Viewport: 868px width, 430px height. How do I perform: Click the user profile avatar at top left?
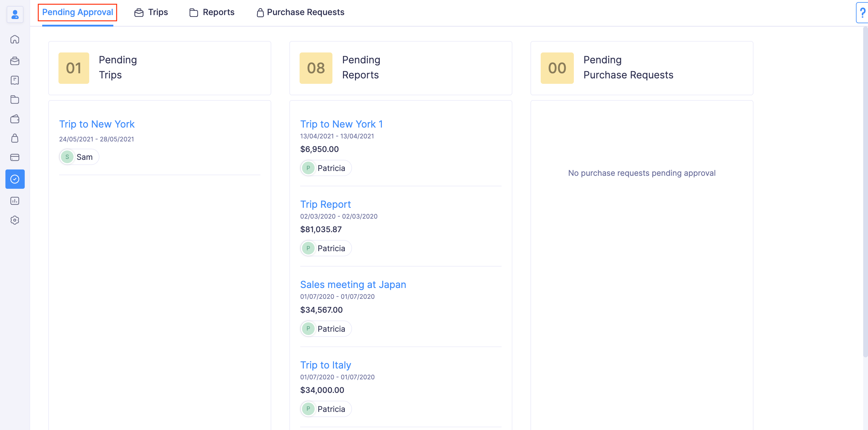pyautogui.click(x=15, y=14)
